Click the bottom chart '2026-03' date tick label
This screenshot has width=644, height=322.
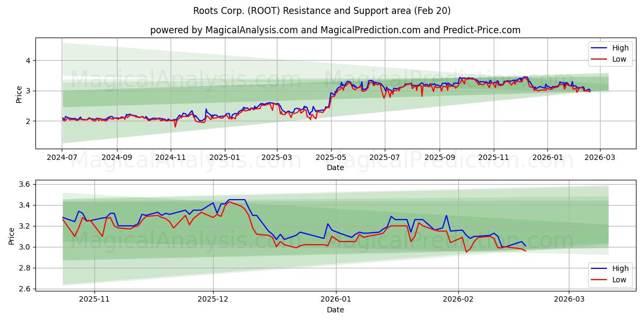click(x=569, y=300)
